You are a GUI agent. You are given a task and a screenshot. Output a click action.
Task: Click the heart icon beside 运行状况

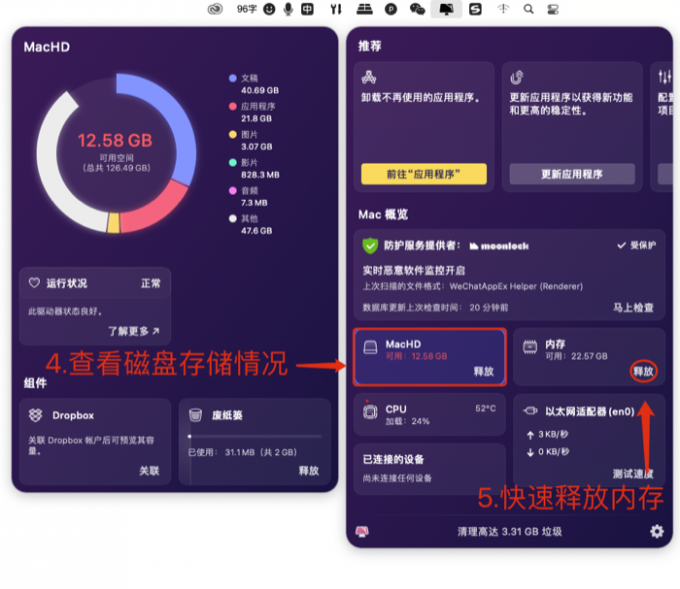34,283
